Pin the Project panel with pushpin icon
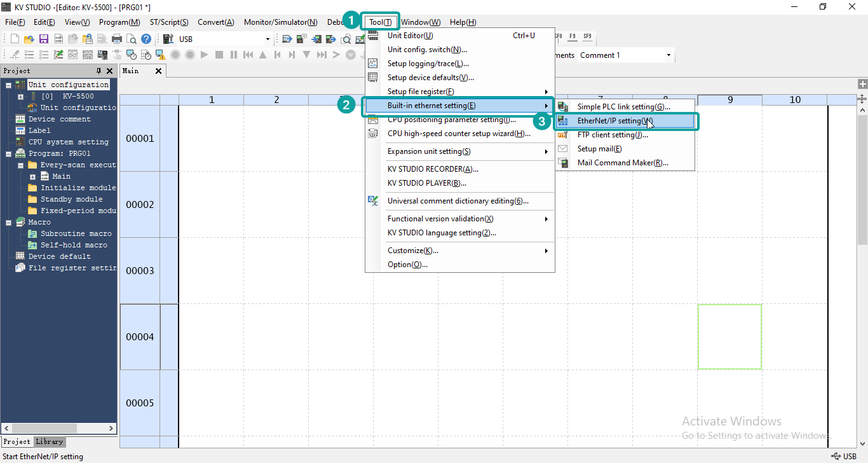The image size is (868, 463). point(98,71)
